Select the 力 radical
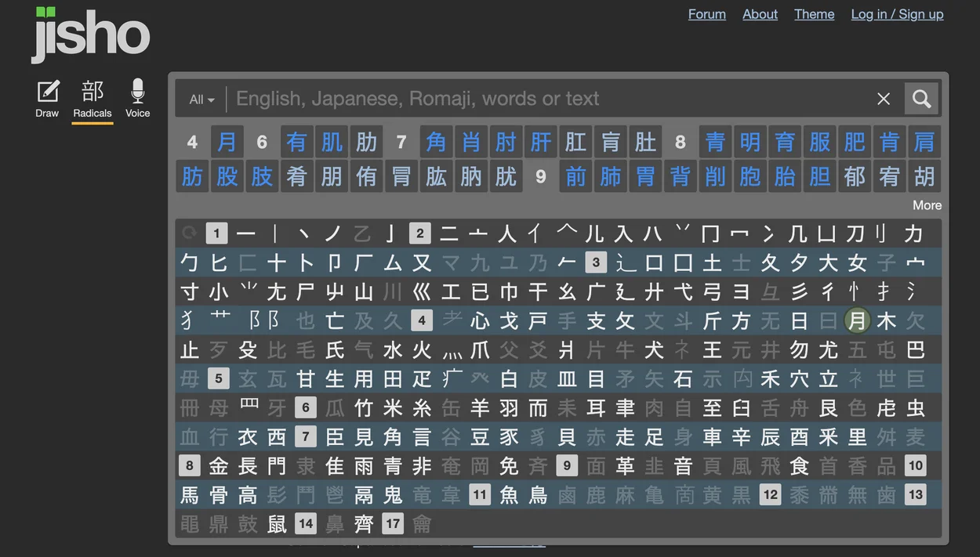980x557 pixels. coord(914,233)
